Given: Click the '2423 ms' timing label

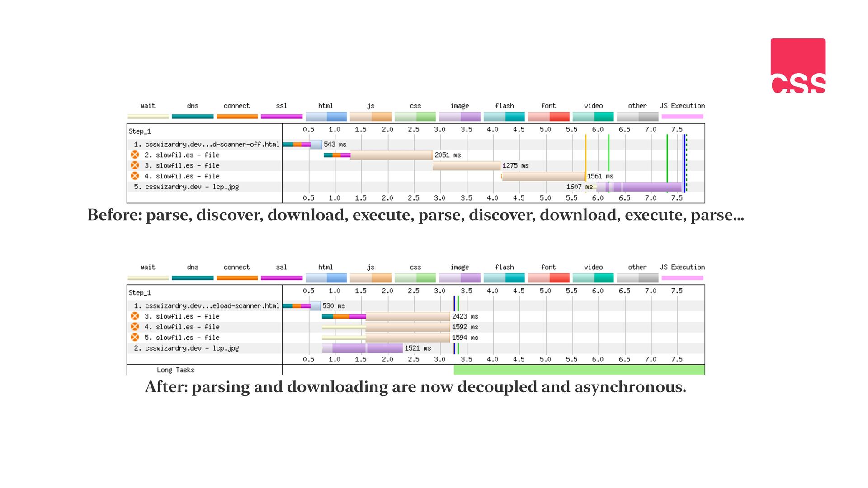Looking at the screenshot, I should coord(465,316).
